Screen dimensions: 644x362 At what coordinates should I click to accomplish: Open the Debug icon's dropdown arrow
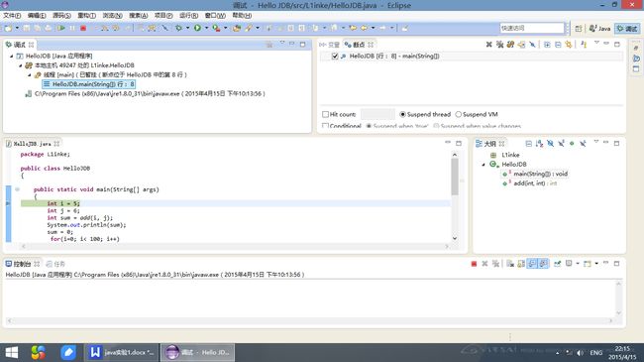(x=187, y=28)
